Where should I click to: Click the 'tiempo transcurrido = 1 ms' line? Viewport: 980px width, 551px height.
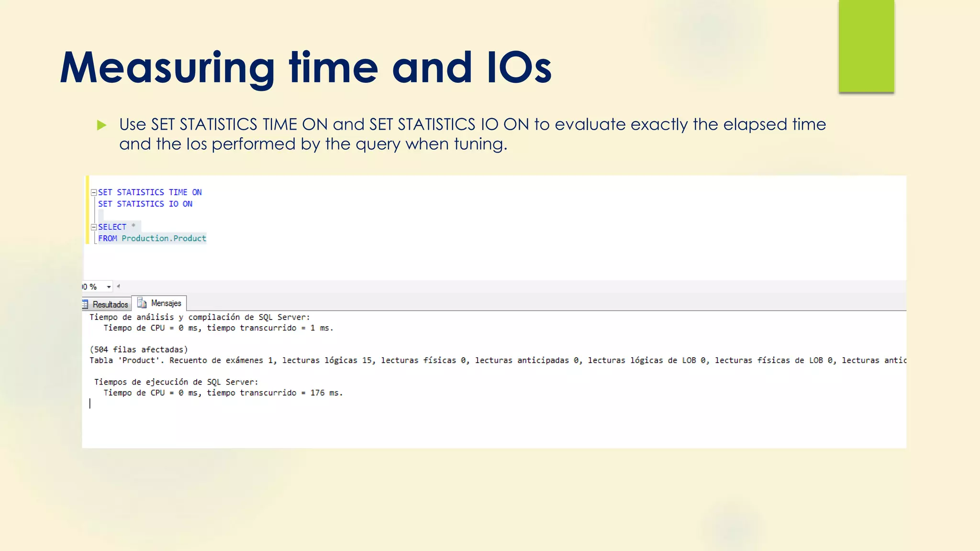point(219,328)
